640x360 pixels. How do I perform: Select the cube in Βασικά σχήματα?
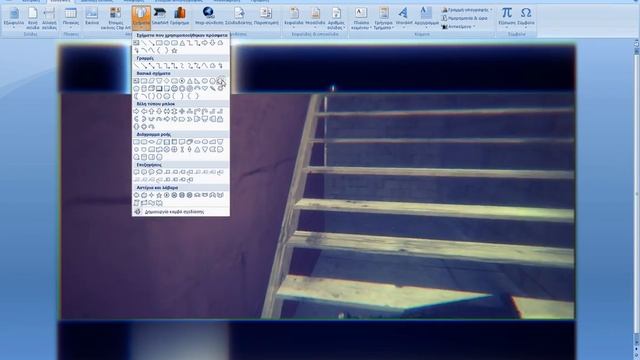tap(151, 89)
